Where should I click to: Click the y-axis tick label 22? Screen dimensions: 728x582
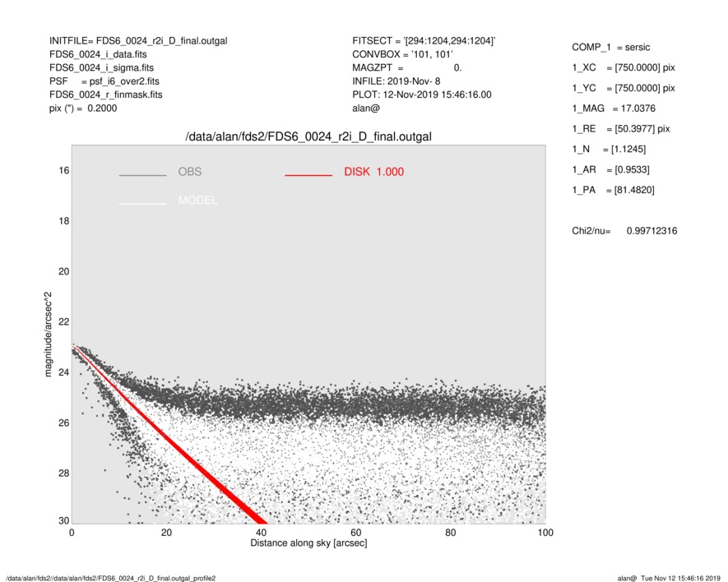64,322
